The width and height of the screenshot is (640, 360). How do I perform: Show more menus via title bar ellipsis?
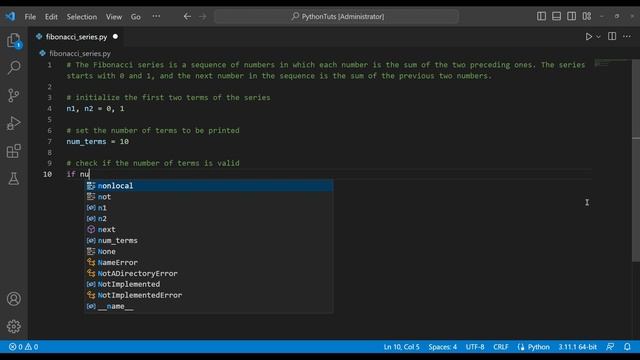point(156,16)
